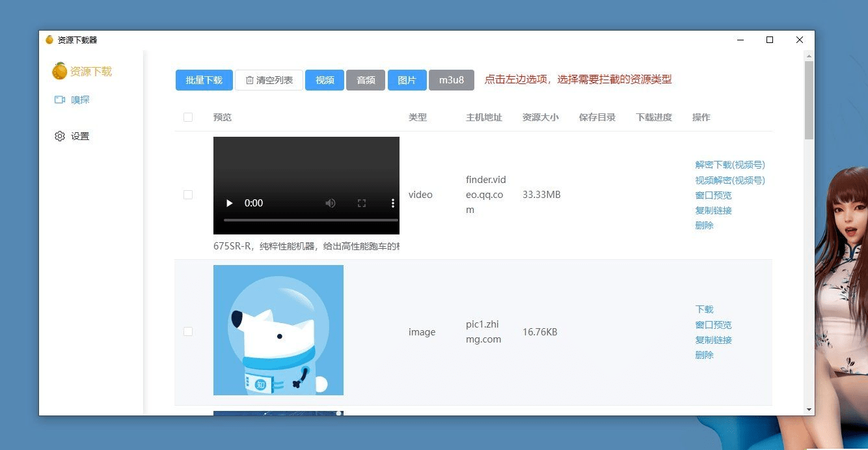The width and height of the screenshot is (868, 450).
Task: Click 复制链接 link for the image row
Action: pos(712,339)
